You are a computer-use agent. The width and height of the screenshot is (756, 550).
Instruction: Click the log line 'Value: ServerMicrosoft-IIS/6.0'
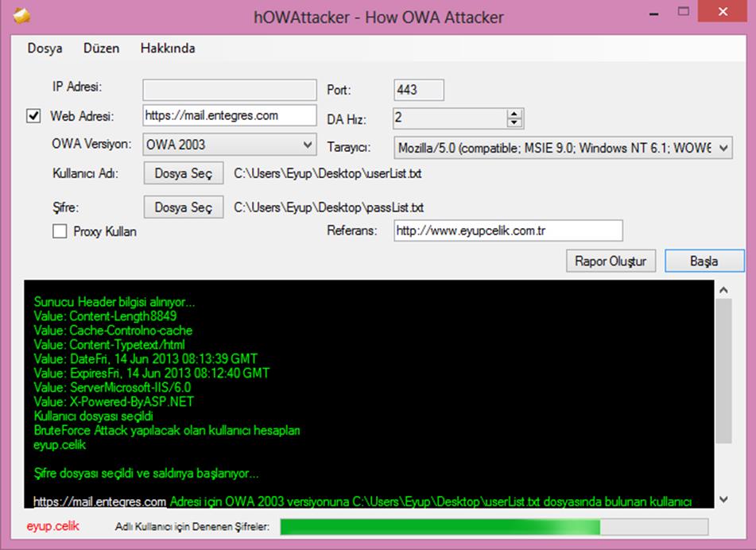point(112,388)
